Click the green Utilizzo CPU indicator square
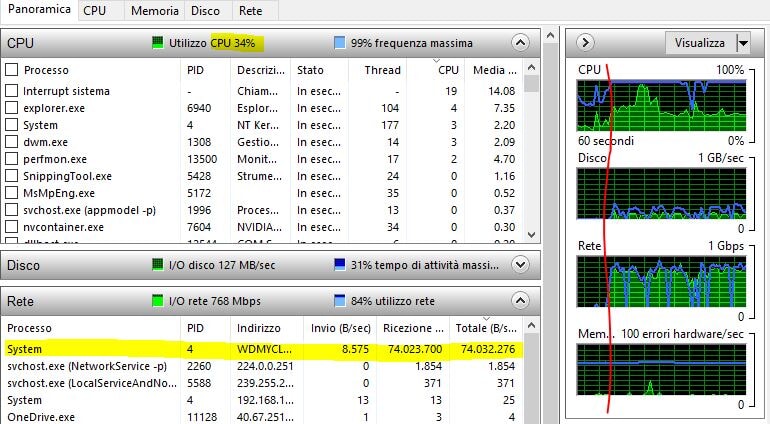770x424 pixels. (157, 43)
